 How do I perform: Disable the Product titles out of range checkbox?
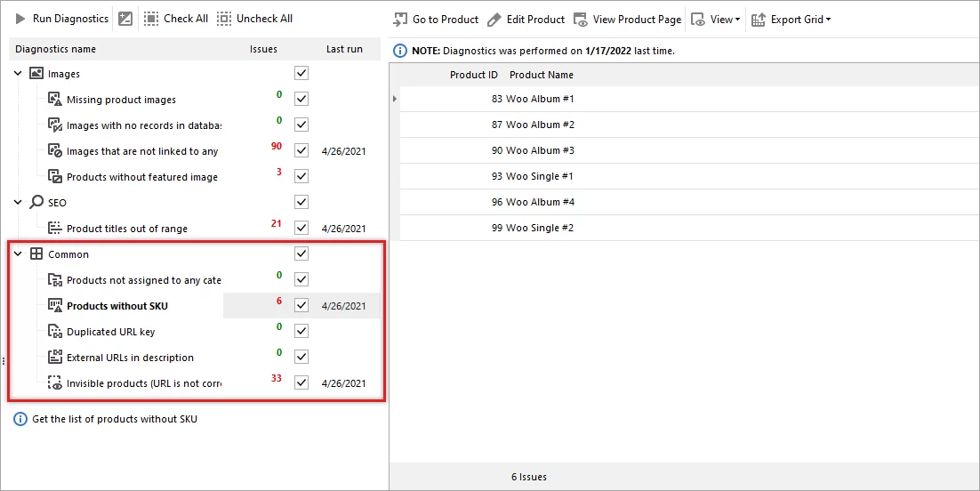301,228
